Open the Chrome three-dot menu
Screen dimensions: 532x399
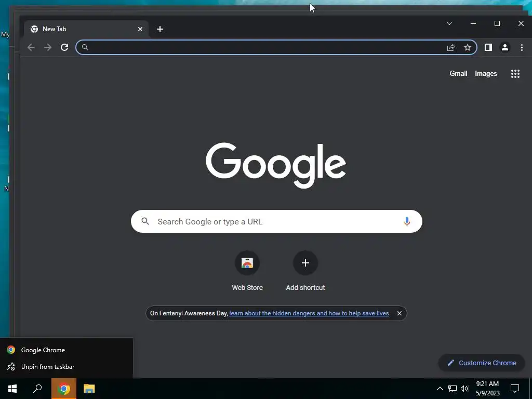522,47
